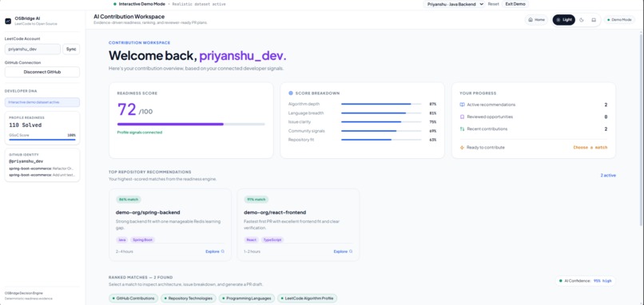Click the Score Breakdown header dot icon
644x305 pixels.
291,93
